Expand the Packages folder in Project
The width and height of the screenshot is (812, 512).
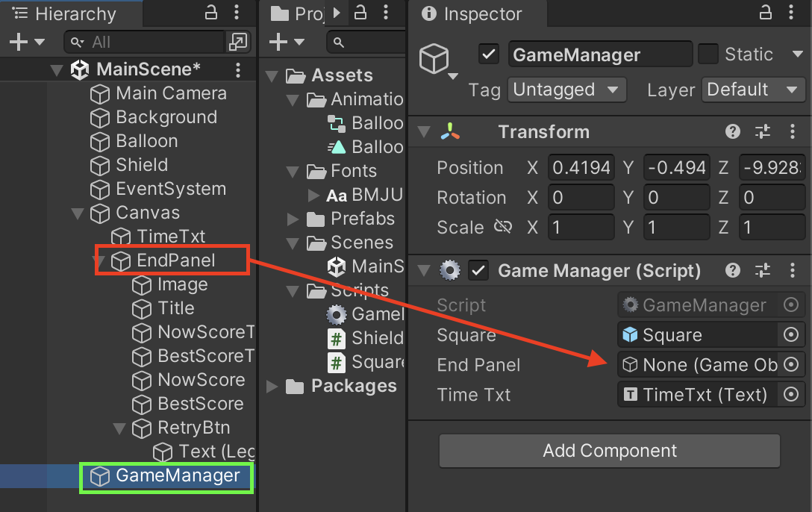(x=272, y=386)
